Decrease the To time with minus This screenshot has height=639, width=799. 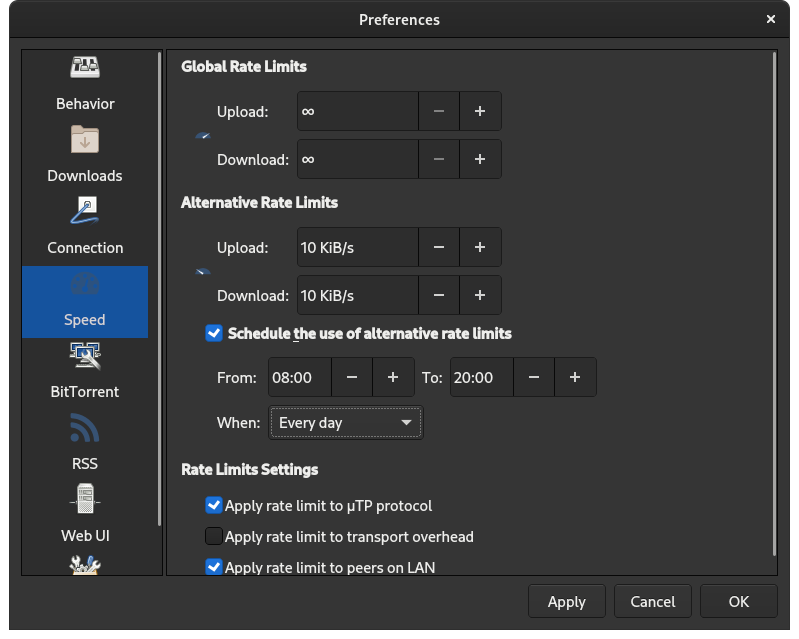[534, 377]
